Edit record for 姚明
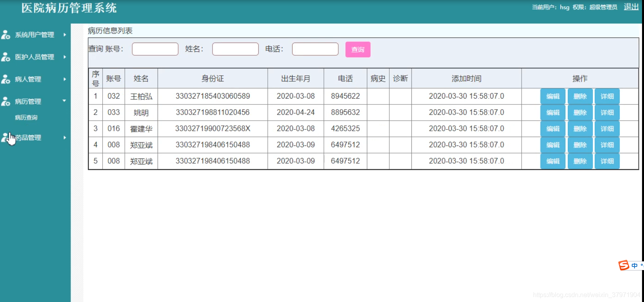 coord(553,112)
